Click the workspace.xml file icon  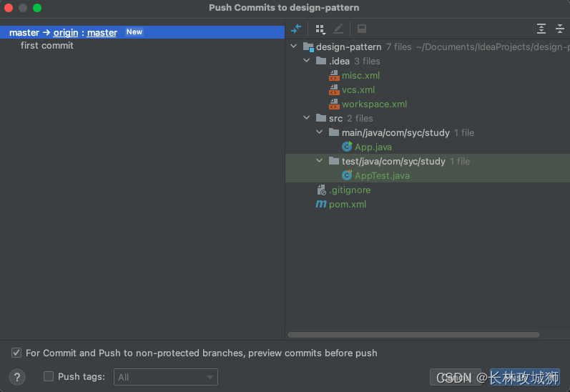[334, 104]
